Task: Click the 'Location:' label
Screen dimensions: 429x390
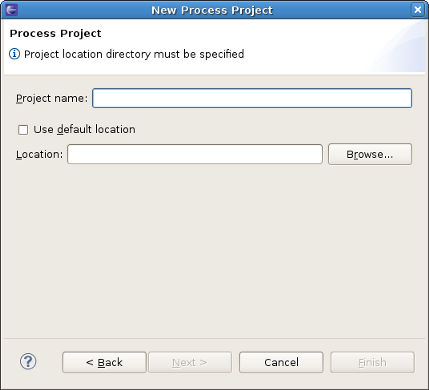Action: point(39,154)
